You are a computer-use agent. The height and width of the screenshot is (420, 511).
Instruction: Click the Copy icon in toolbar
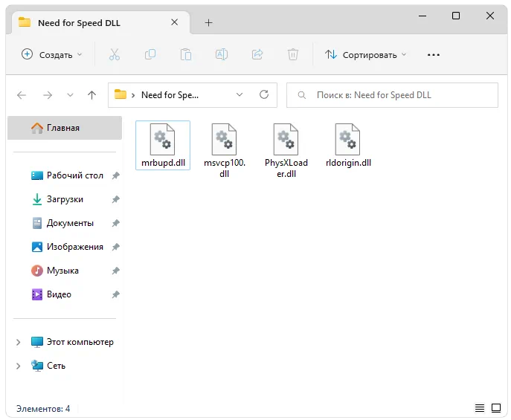point(150,55)
